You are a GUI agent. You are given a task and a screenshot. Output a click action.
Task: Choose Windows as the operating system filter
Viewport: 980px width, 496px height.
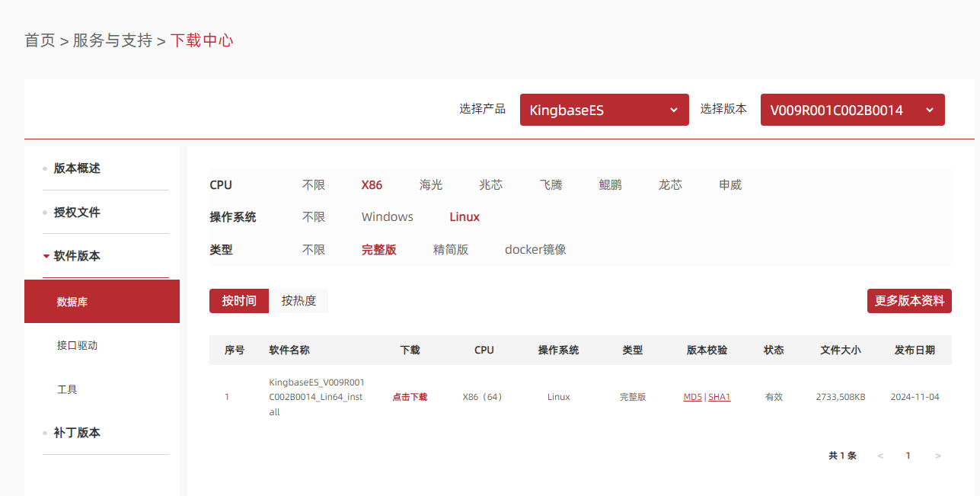[387, 216]
